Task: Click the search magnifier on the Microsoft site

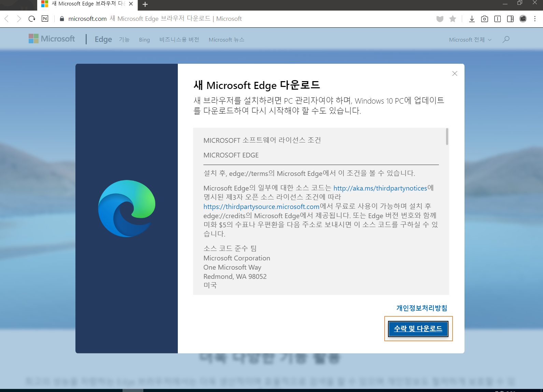Action: tap(506, 40)
